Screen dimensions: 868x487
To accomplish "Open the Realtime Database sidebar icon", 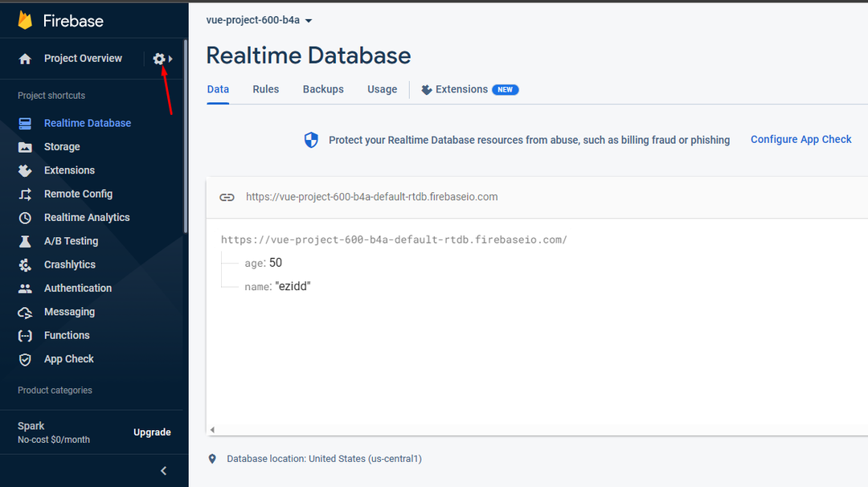I will [x=27, y=123].
